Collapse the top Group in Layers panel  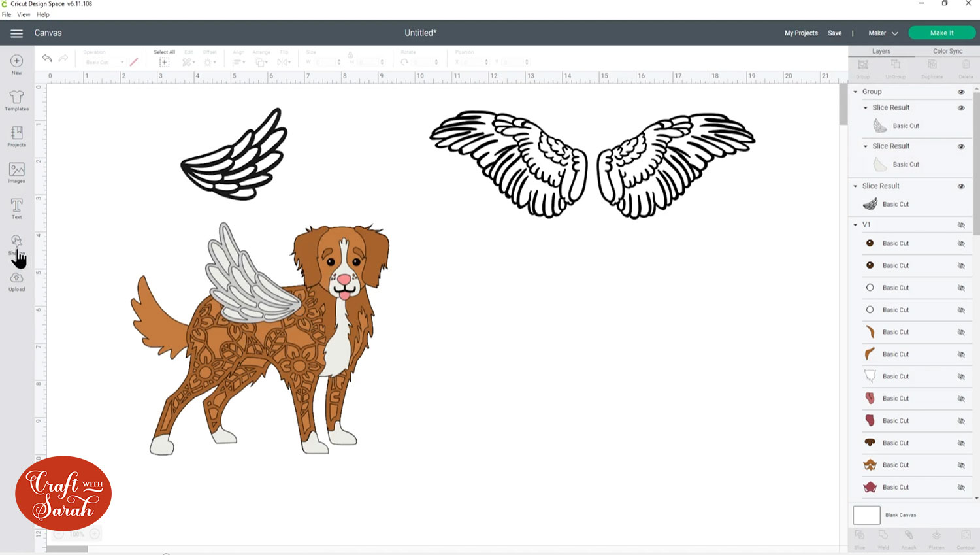[855, 92]
